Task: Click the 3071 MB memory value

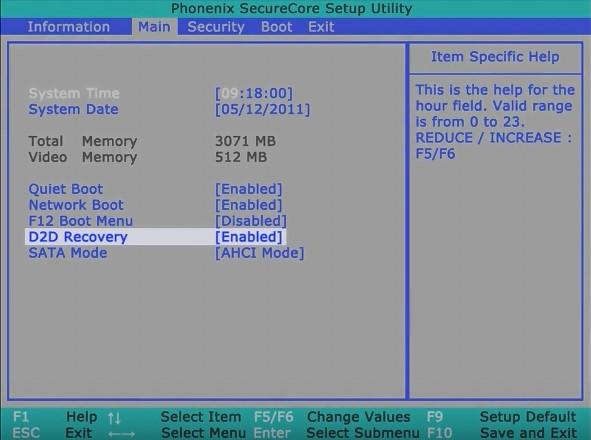Action: coord(245,141)
